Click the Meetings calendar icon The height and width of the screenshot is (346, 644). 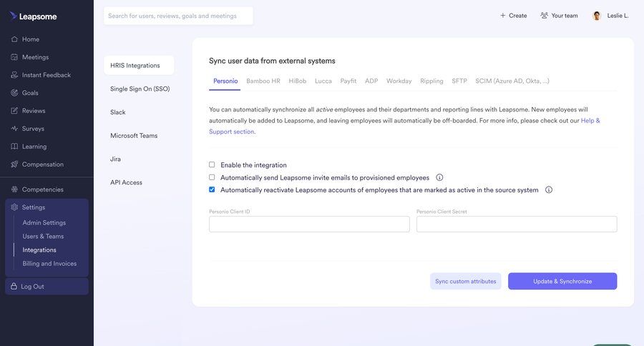(14, 57)
